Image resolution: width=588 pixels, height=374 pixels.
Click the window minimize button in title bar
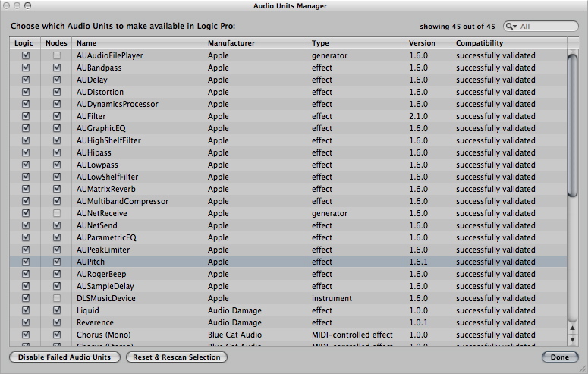pyautogui.click(x=17, y=5)
